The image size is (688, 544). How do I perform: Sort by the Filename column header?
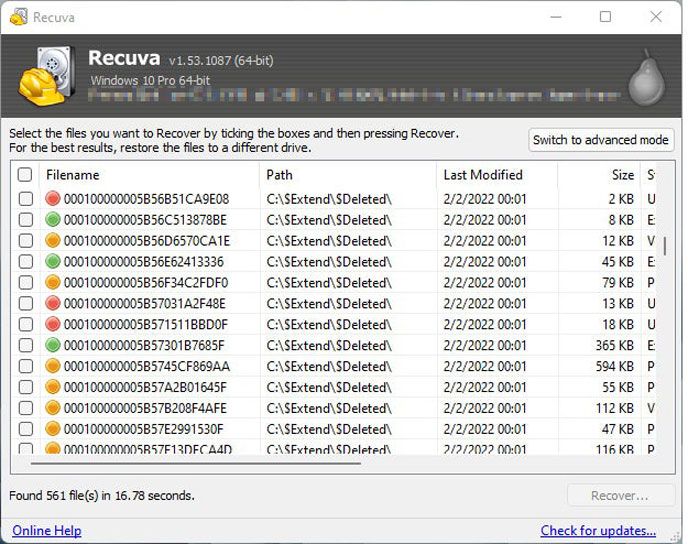tap(148, 175)
